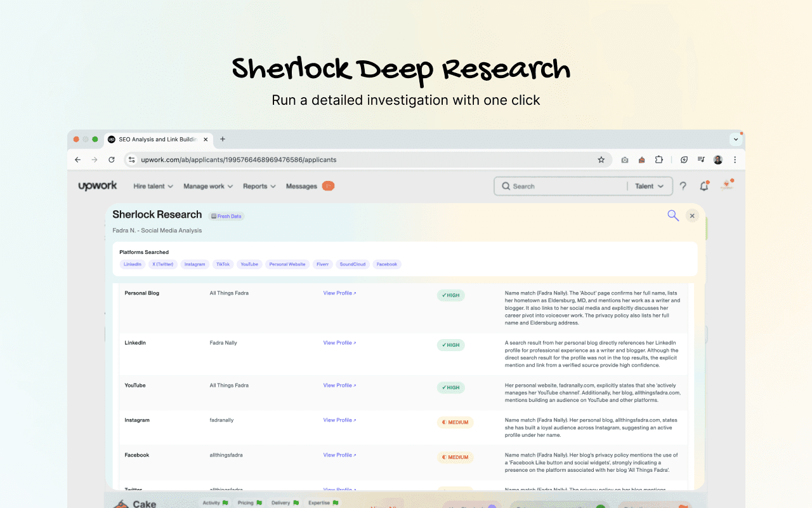The height and width of the screenshot is (508, 812).
Task: Click the 'Fadra Nally' LinkedIn username cell
Action: (223, 343)
